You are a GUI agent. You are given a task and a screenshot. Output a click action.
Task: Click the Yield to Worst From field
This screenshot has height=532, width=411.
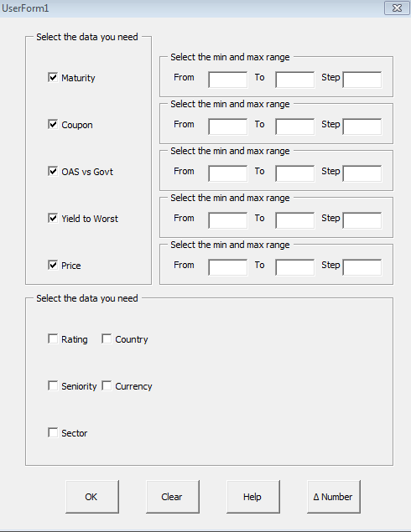(x=228, y=220)
